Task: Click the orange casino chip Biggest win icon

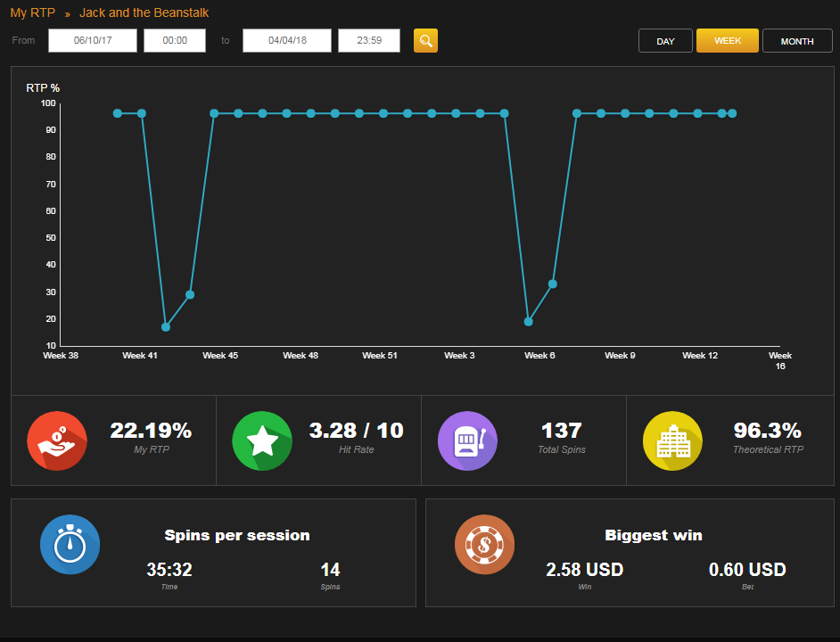Action: point(485,545)
